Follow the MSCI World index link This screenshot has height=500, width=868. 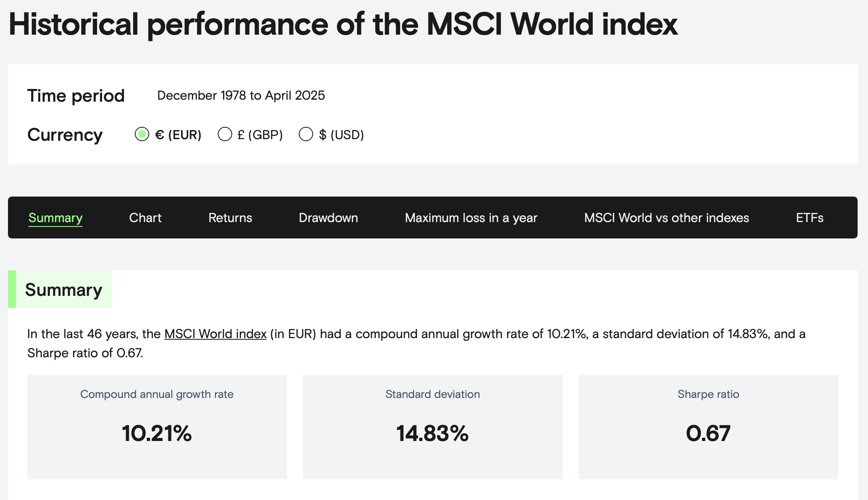[215, 334]
